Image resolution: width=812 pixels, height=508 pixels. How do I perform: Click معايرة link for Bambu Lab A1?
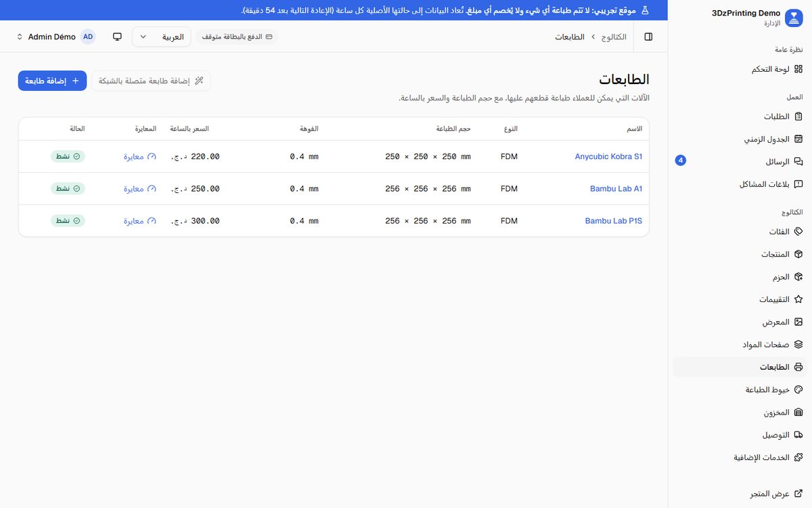140,189
